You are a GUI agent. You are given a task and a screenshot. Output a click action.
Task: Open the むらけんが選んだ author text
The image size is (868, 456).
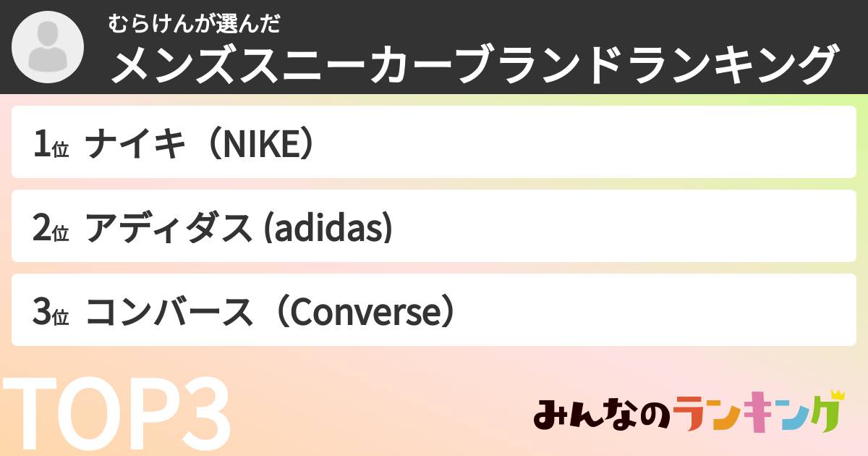pos(194,25)
